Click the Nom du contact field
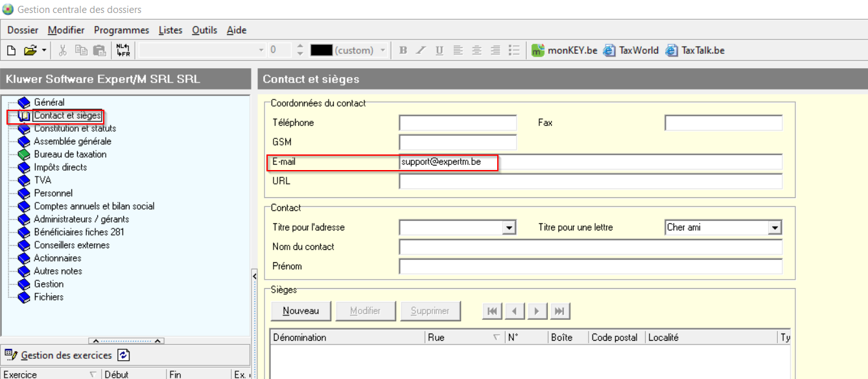The width and height of the screenshot is (868, 379). 591,247
